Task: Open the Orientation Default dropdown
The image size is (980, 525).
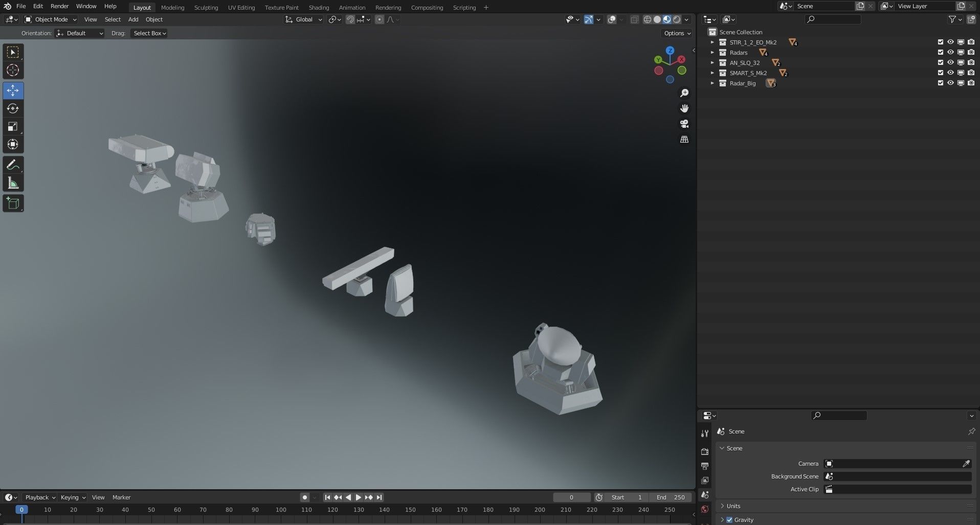Action: coord(79,33)
